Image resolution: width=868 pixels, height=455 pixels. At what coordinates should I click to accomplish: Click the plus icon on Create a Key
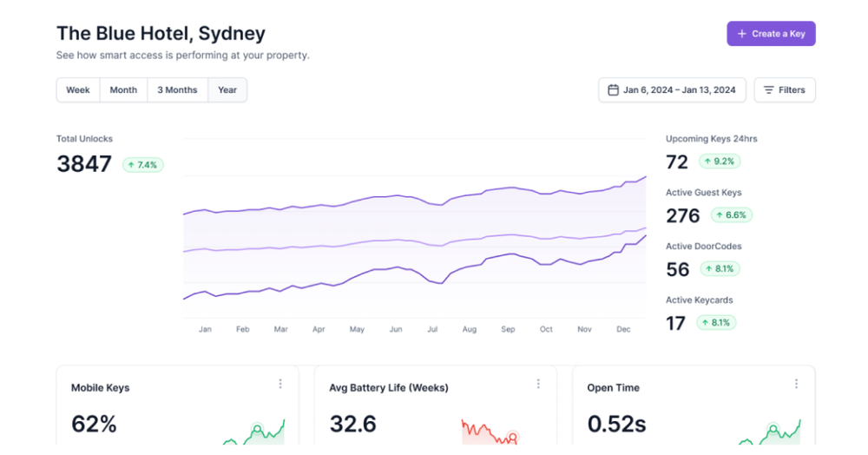pos(742,34)
